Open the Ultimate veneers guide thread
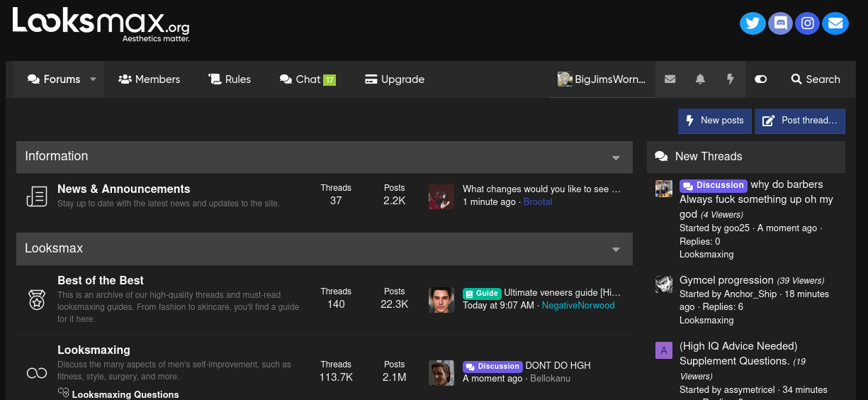The height and width of the screenshot is (400, 868). [562, 293]
